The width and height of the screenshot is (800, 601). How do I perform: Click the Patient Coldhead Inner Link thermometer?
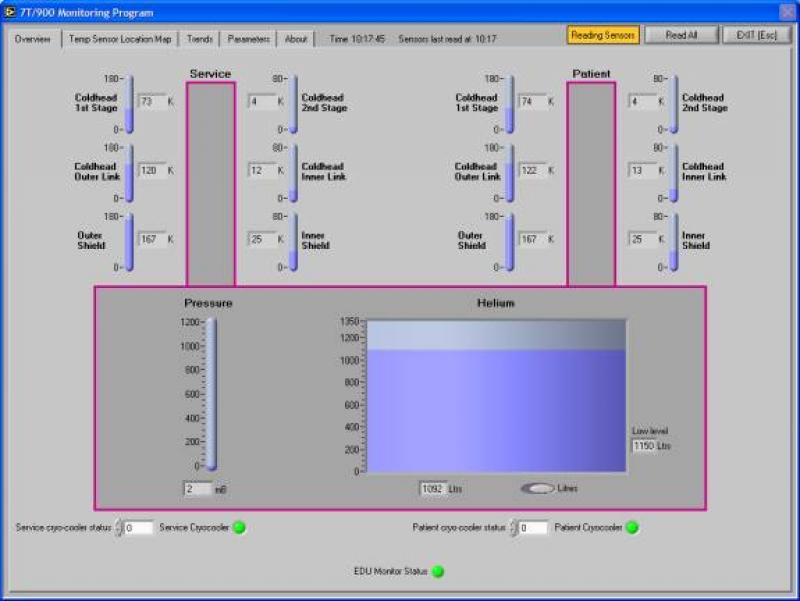674,173
